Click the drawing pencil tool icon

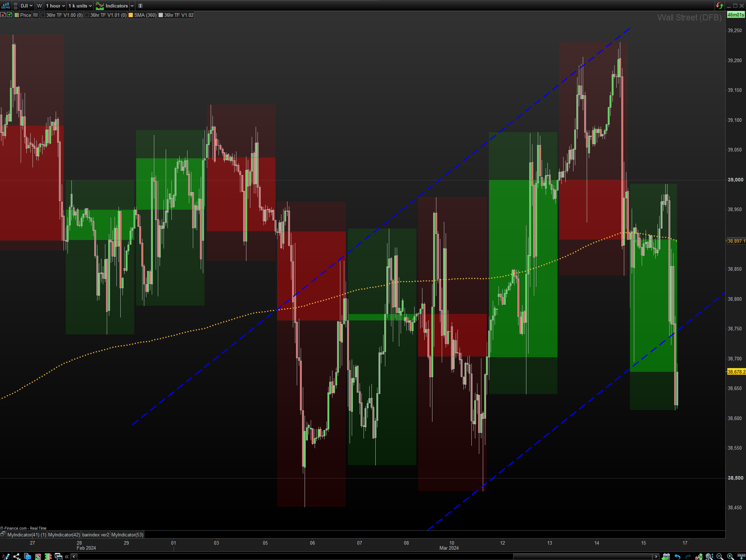point(6,556)
